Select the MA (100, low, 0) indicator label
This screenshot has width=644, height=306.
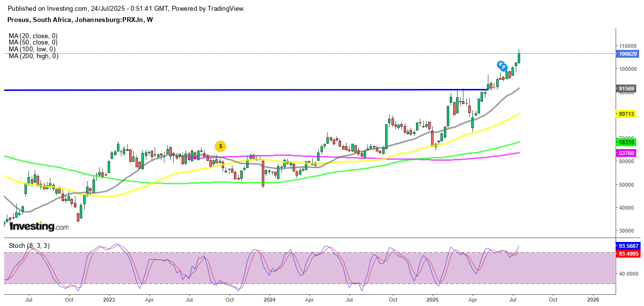tap(32, 49)
